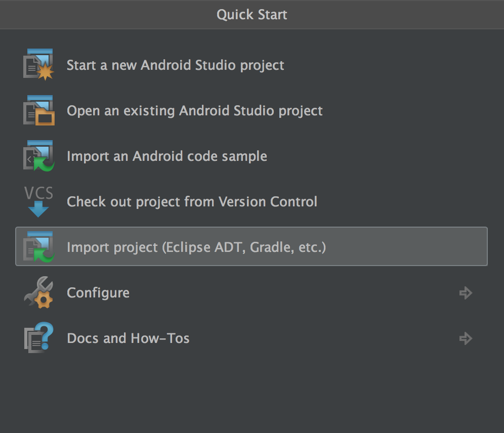This screenshot has height=433, width=504.
Task: Open the Docs and How-Tos entry
Action: pyautogui.click(x=128, y=338)
